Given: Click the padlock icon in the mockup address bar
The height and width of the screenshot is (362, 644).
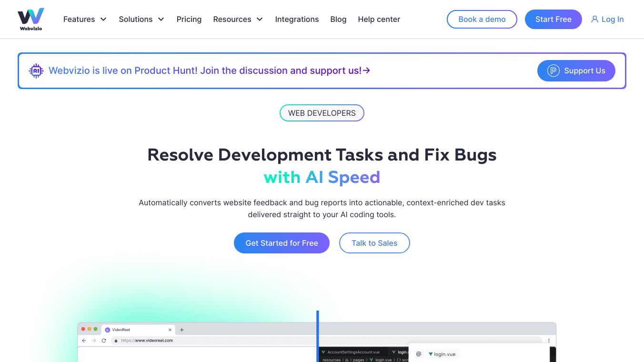Looking at the screenshot, I should [116, 341].
